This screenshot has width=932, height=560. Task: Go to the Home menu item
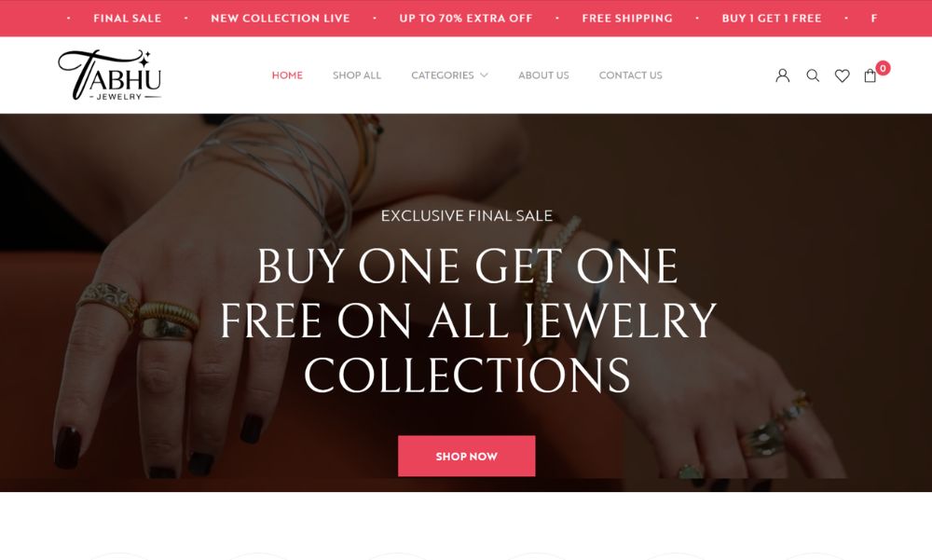pyautogui.click(x=287, y=75)
